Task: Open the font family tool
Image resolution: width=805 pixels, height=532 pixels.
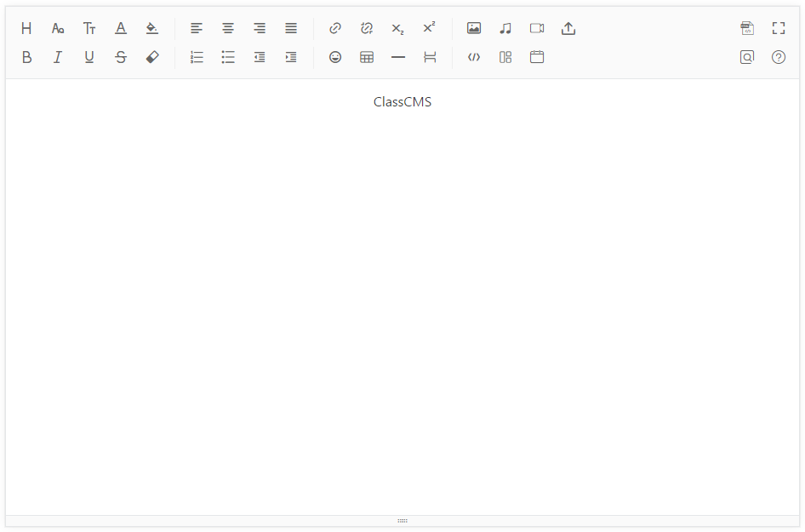Action: [58, 28]
